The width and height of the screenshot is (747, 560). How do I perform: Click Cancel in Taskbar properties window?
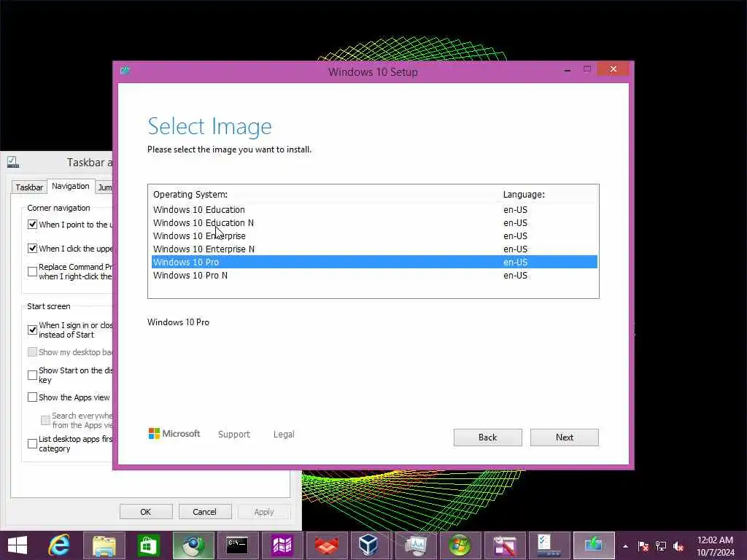point(205,511)
